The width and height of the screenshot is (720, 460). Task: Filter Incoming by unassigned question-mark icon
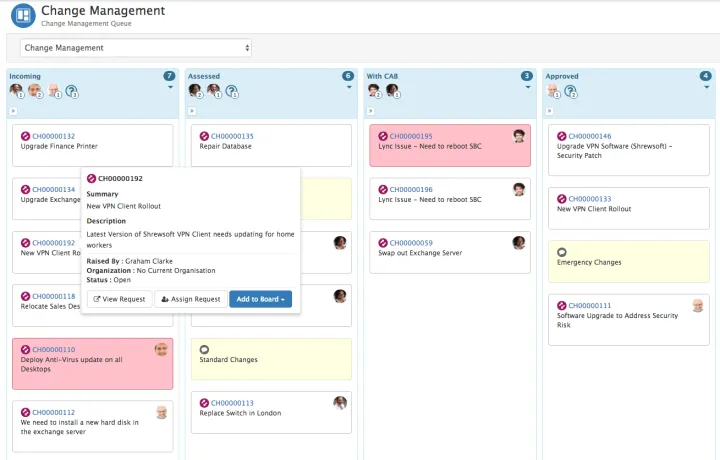coord(72,91)
